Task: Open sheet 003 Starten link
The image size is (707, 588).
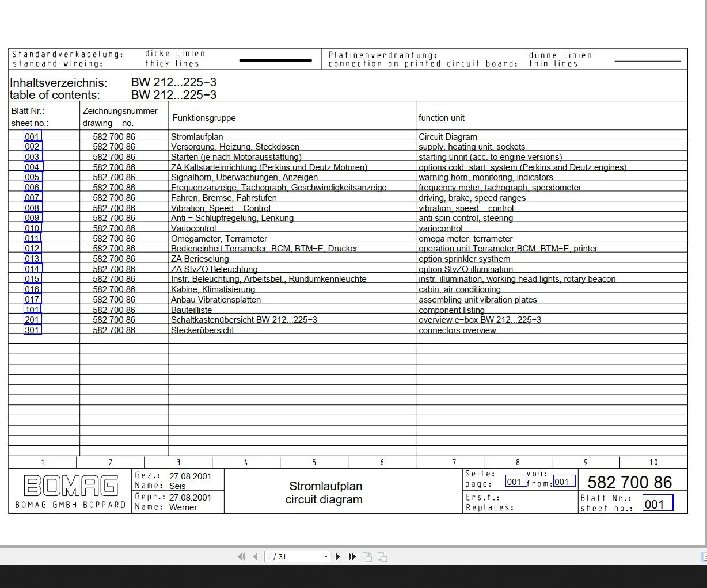Action: (33, 156)
